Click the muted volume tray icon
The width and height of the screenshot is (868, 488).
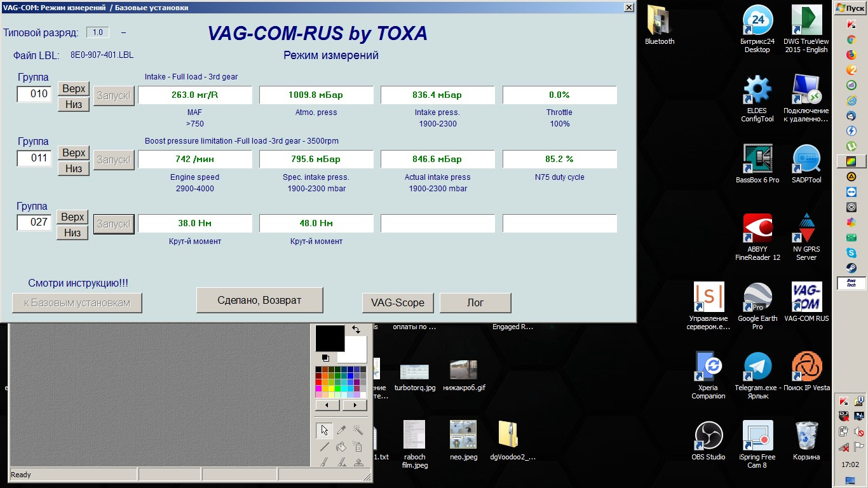tap(858, 432)
